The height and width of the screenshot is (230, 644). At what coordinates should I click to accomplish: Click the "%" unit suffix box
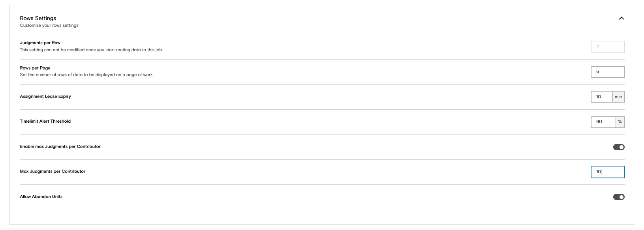click(620, 122)
